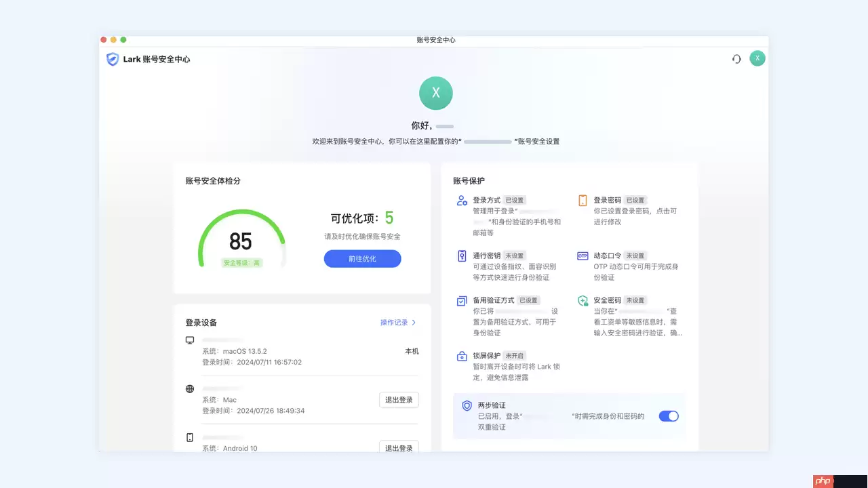Image resolution: width=868 pixels, height=488 pixels.
Task: Click the 安全等级:高 badge
Action: 241,262
